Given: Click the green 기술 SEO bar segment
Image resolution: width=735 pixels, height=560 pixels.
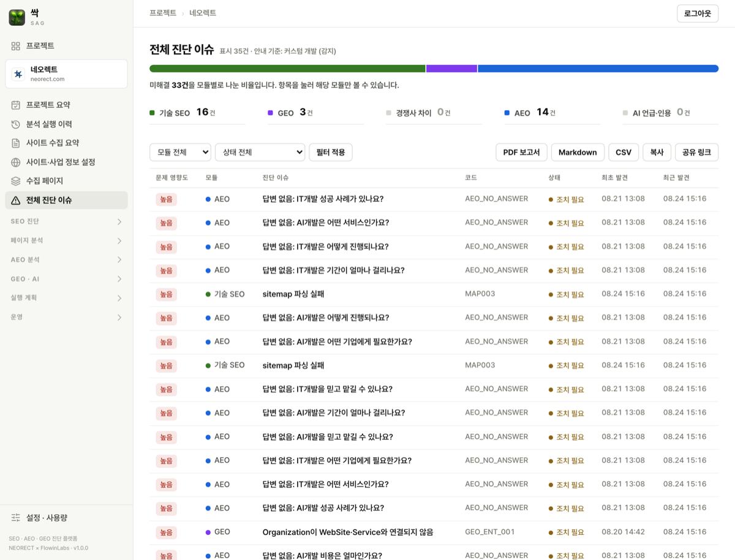Looking at the screenshot, I should point(287,69).
